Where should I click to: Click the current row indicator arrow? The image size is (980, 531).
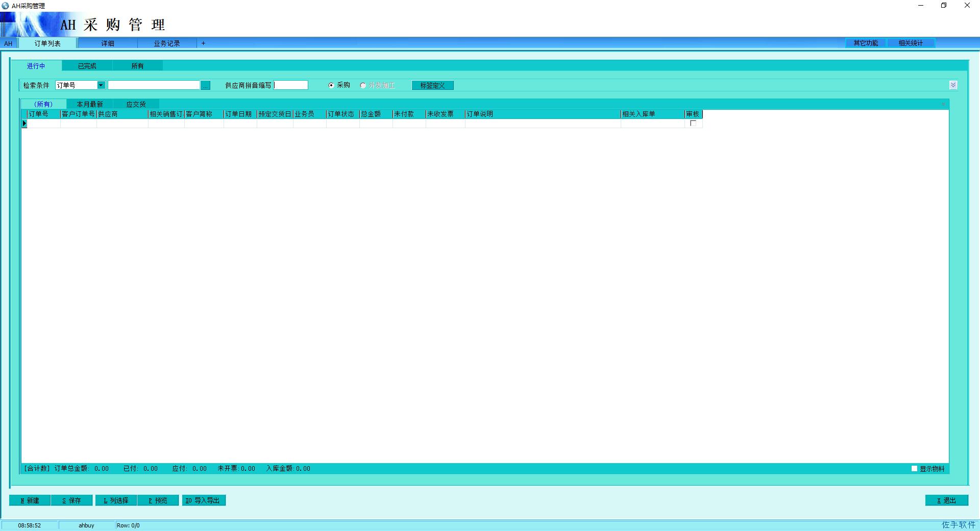click(x=24, y=123)
